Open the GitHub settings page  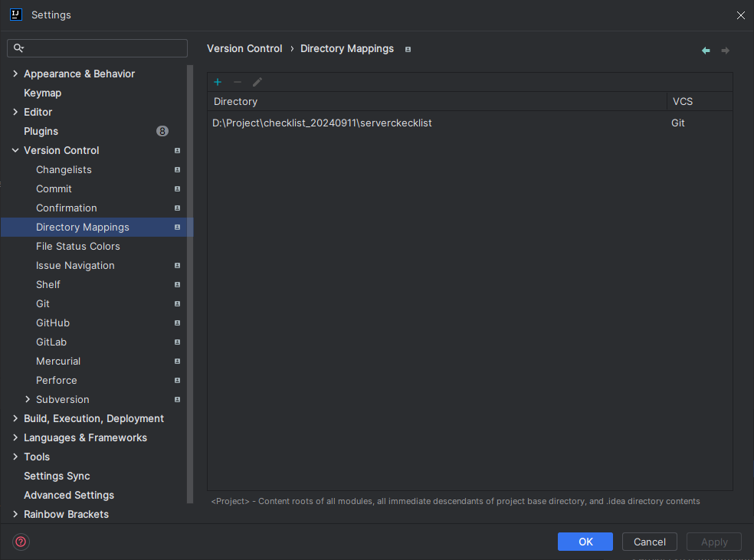click(x=53, y=323)
